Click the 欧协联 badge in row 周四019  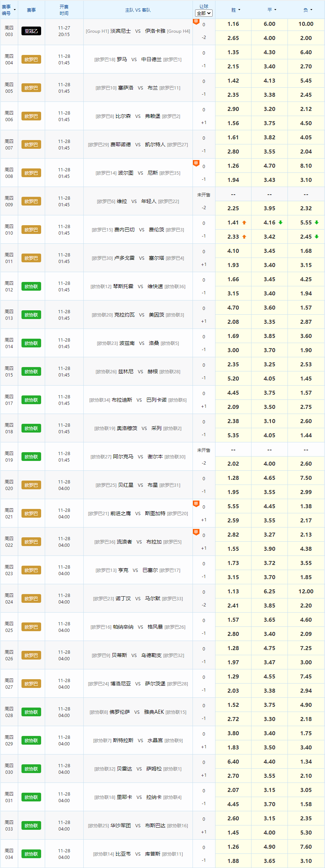[31, 457]
